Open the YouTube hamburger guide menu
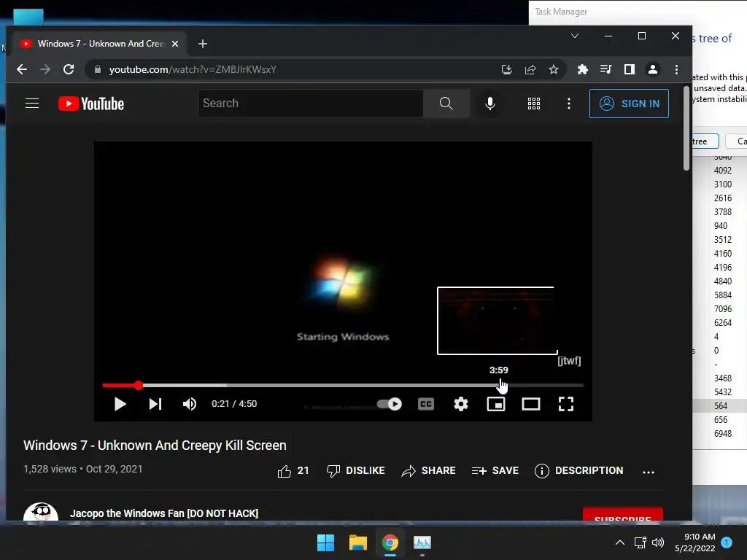Viewport: 747px width, 560px height. [x=32, y=104]
